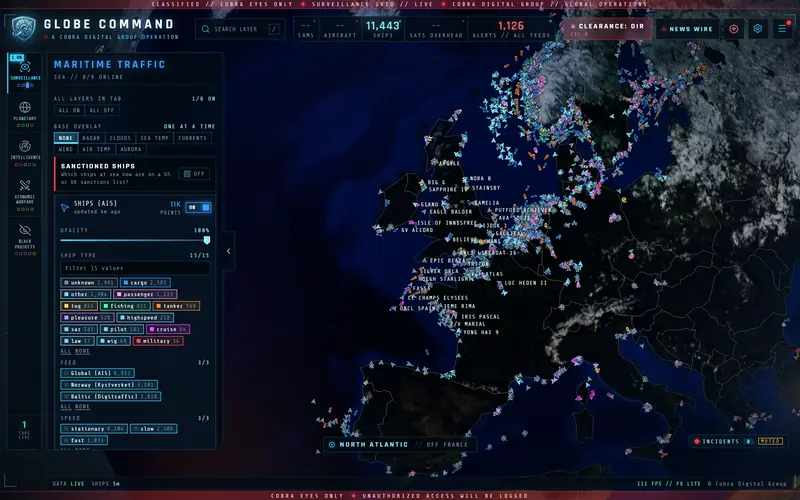
Task: Select the None base overlay
Action: click(66, 138)
